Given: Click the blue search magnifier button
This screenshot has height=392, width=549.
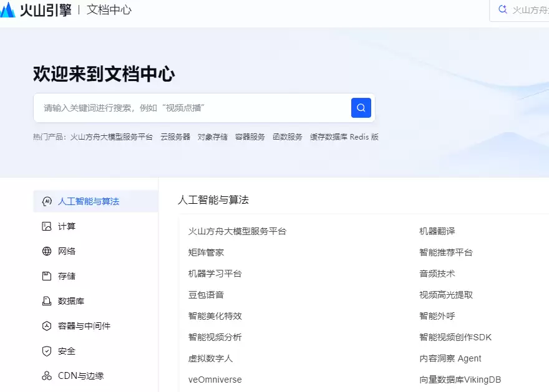Looking at the screenshot, I should 361,107.
